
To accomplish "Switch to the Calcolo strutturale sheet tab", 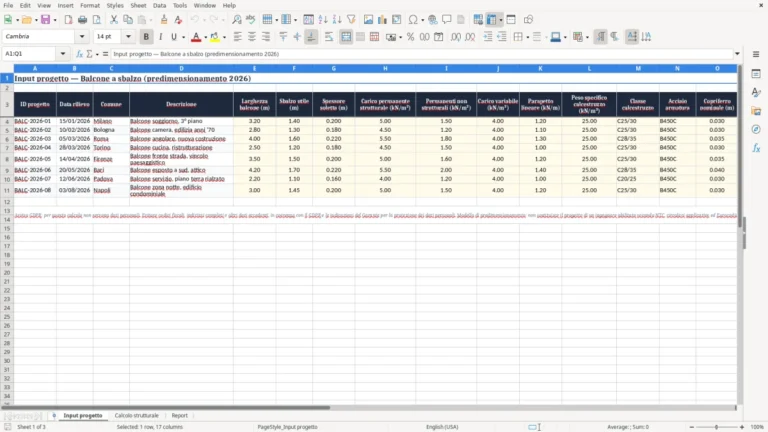I will (137, 415).
